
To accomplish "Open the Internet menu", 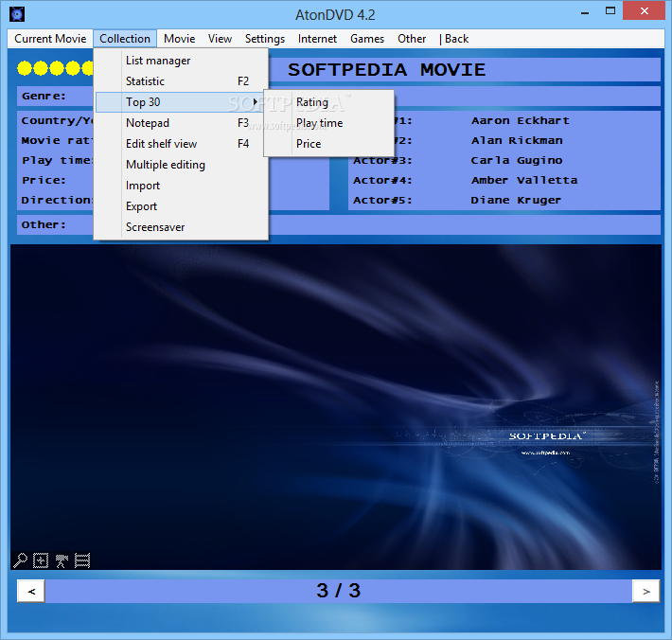I will (317, 39).
